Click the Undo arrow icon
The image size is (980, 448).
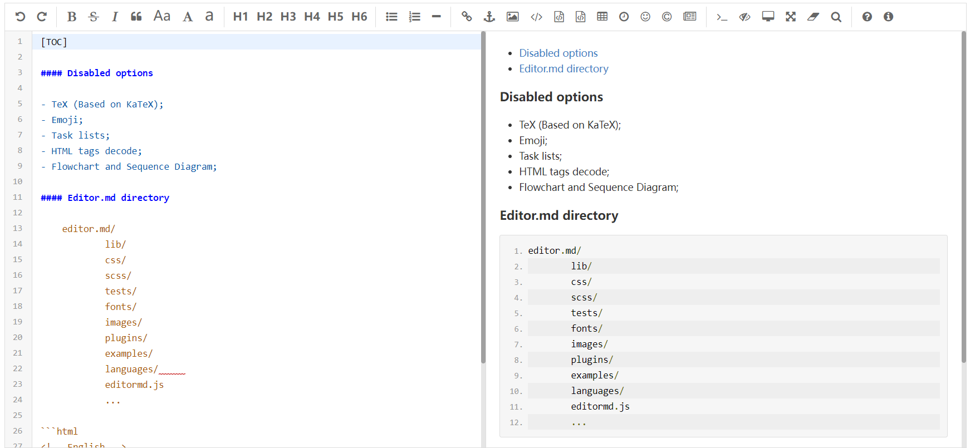tap(20, 17)
